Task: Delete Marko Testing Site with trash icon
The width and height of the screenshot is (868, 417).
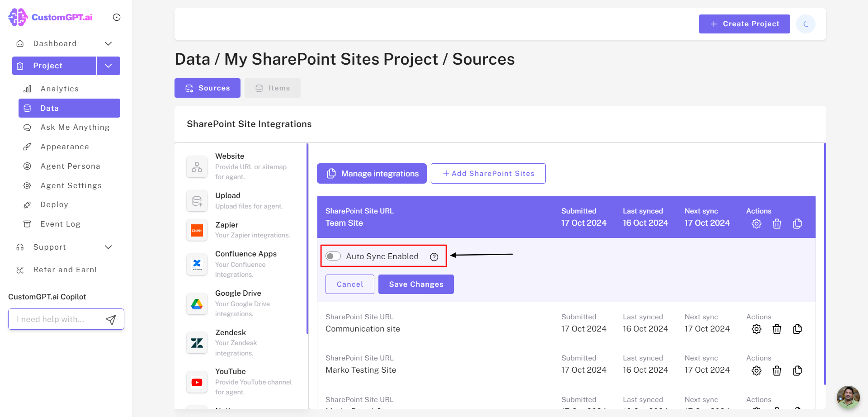Action: pos(777,371)
